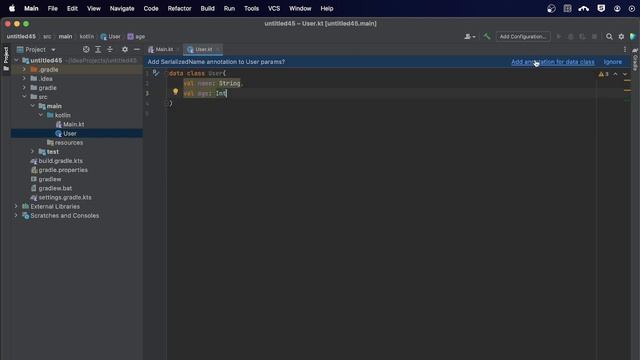
Task: Open Gradle tool window on right edge
Action: [635, 59]
